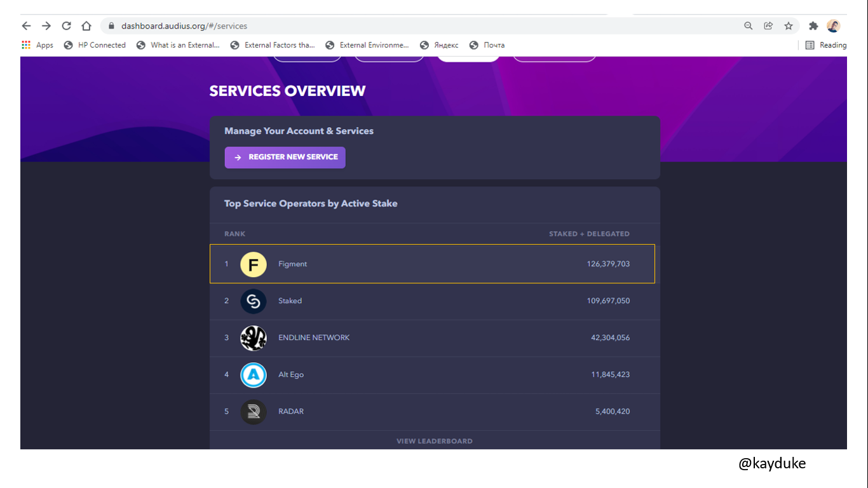The image size is (868, 488).
Task: Click Figment stake value 126,379,703
Action: [608, 264]
